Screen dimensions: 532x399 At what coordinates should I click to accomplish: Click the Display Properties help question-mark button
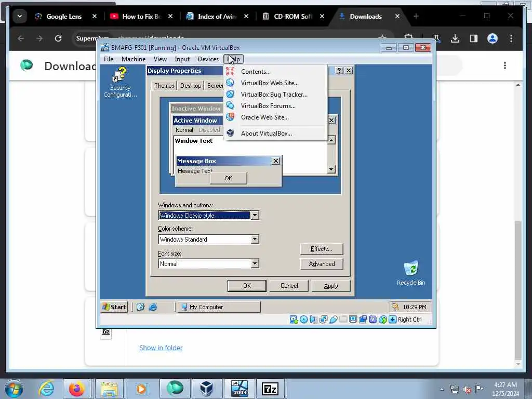339,71
